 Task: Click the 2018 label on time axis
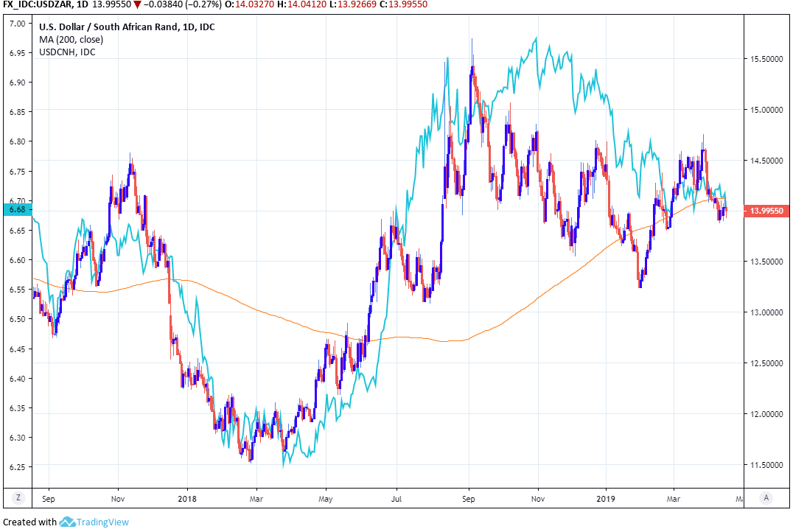click(x=187, y=497)
